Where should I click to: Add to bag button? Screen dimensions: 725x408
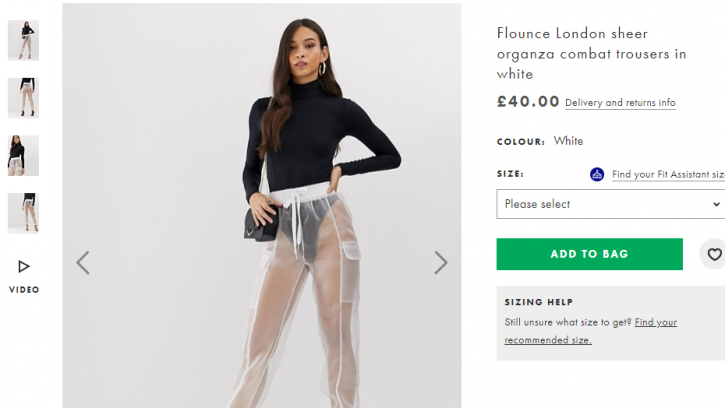(x=590, y=254)
